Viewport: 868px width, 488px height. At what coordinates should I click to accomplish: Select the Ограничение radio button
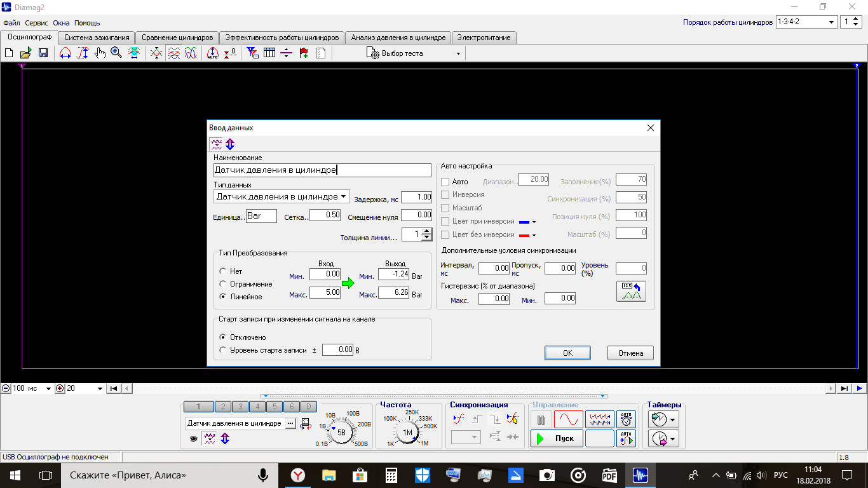(223, 284)
